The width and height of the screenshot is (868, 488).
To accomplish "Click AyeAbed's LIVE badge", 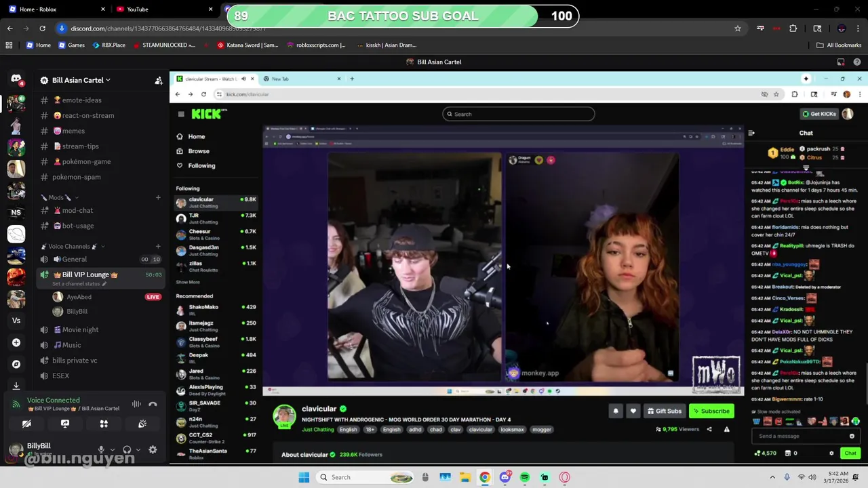I will pos(153,297).
